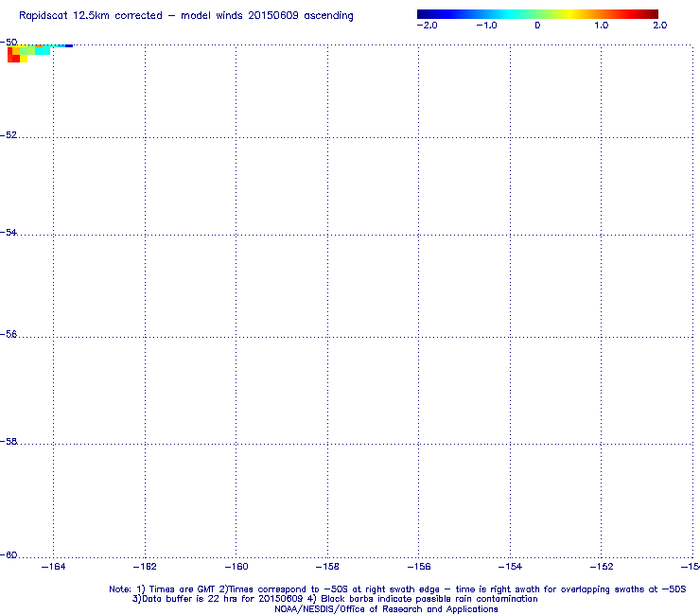Click the '-158' longitude axis label
The image size is (700, 615).
tap(327, 567)
